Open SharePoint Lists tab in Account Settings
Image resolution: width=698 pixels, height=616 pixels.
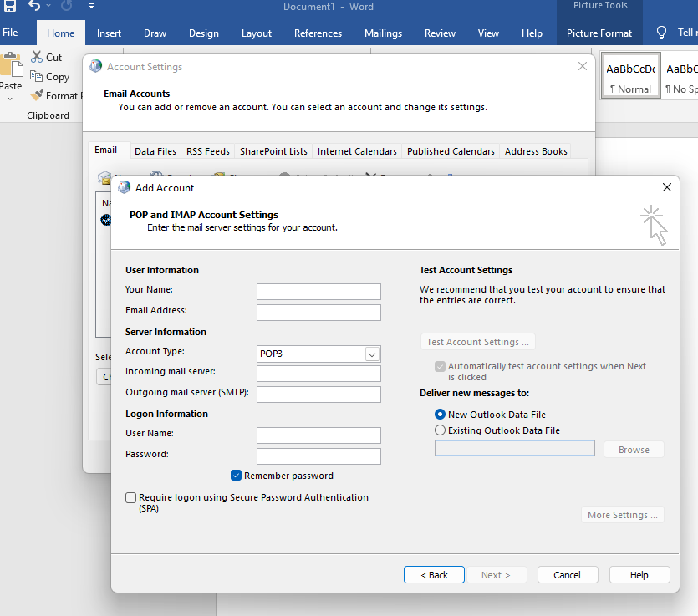[273, 151]
